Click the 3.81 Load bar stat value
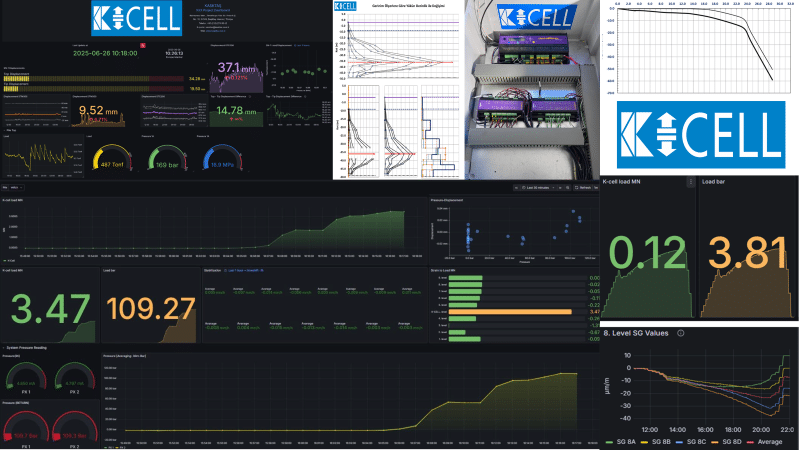 (x=747, y=253)
